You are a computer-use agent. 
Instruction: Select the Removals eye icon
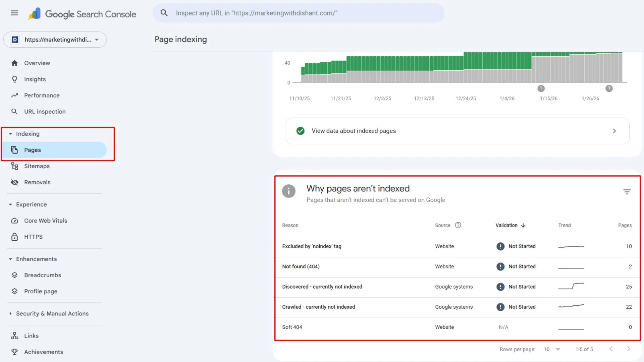[14, 182]
